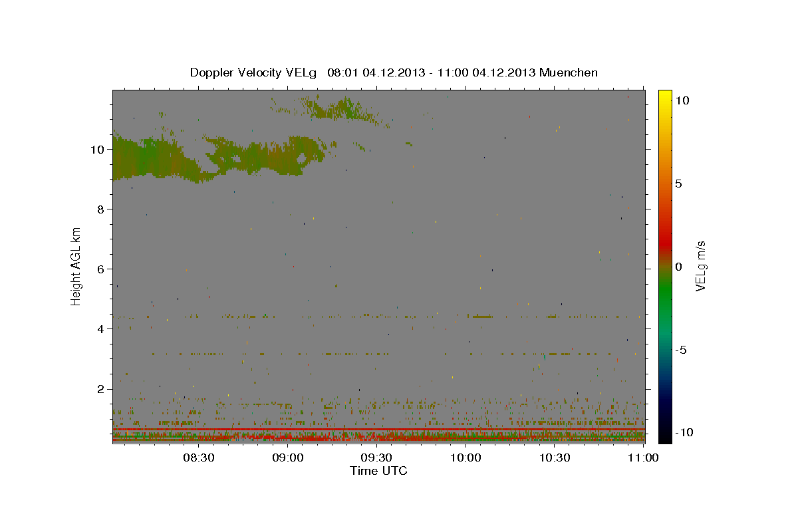Click the 'VELg m/s' colorbar label
798x532 pixels.
700,266
